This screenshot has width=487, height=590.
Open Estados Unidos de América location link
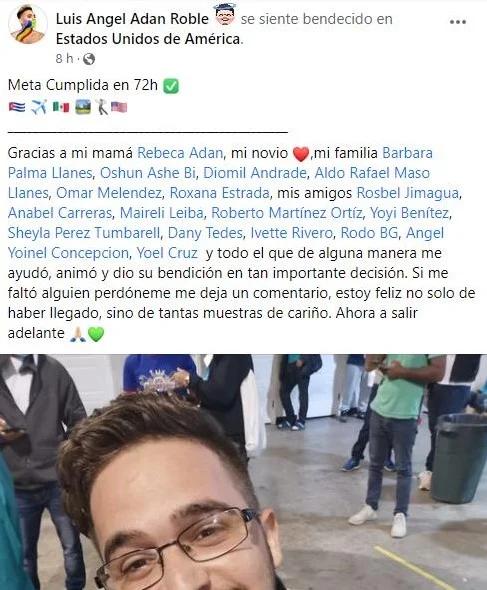coord(148,39)
